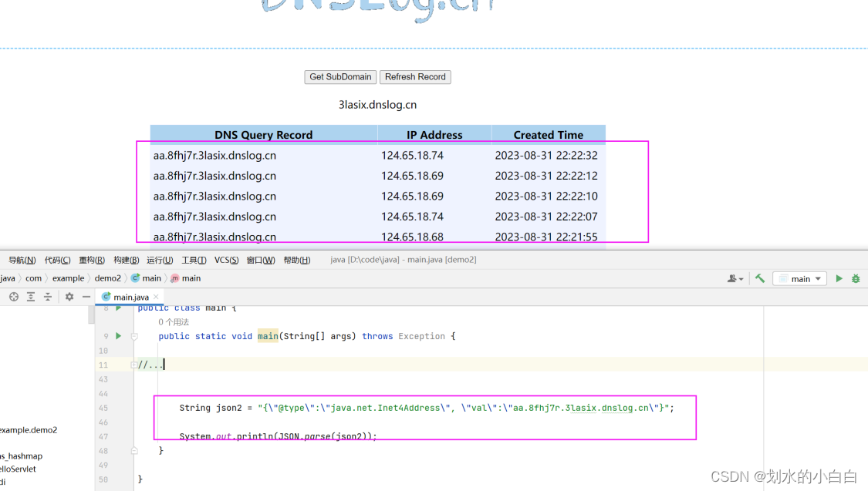Image resolution: width=868 pixels, height=491 pixels.
Task: Click record created at 22:22:07
Action: [377, 217]
